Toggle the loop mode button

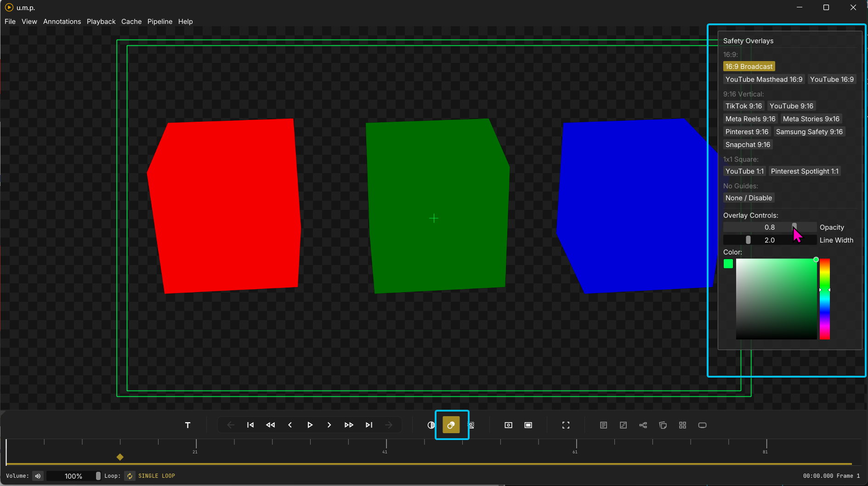[130, 476]
